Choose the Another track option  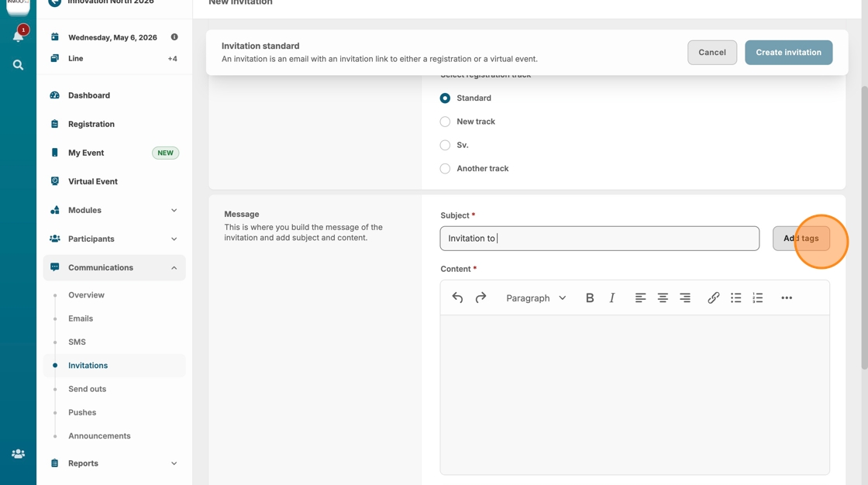pyautogui.click(x=445, y=168)
